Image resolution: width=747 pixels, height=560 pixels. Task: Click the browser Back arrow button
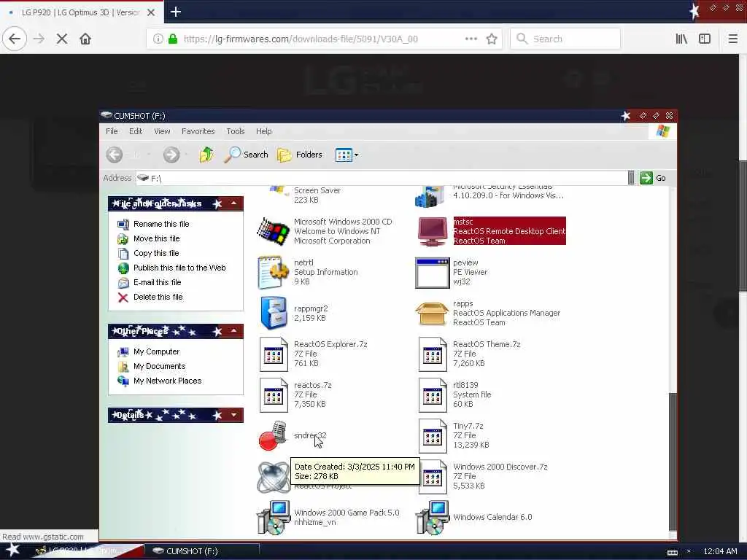coord(15,39)
